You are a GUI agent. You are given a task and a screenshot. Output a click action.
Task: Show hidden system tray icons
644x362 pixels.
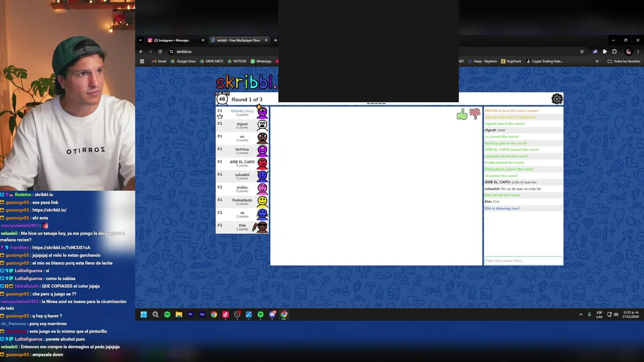coord(581,315)
